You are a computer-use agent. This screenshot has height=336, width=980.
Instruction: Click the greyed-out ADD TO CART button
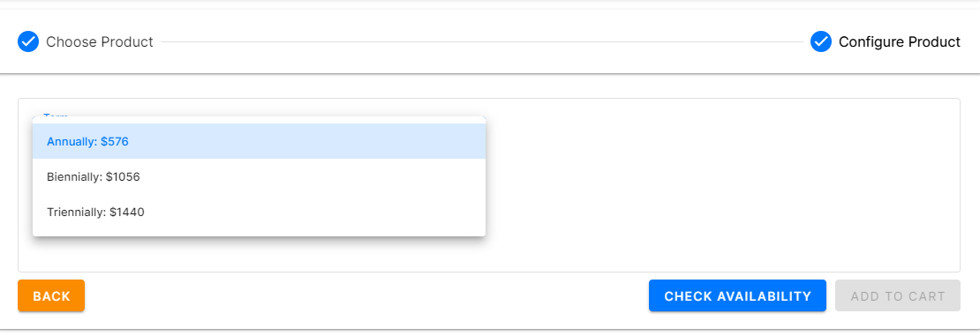(898, 295)
